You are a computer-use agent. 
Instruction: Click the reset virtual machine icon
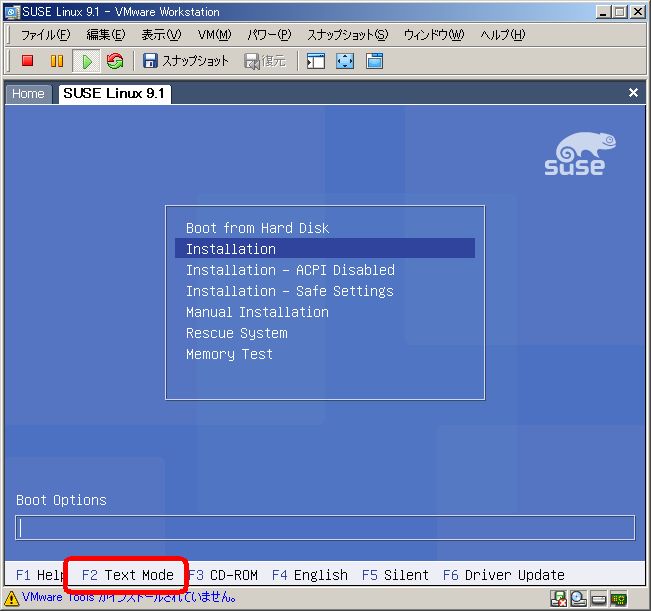click(115, 61)
